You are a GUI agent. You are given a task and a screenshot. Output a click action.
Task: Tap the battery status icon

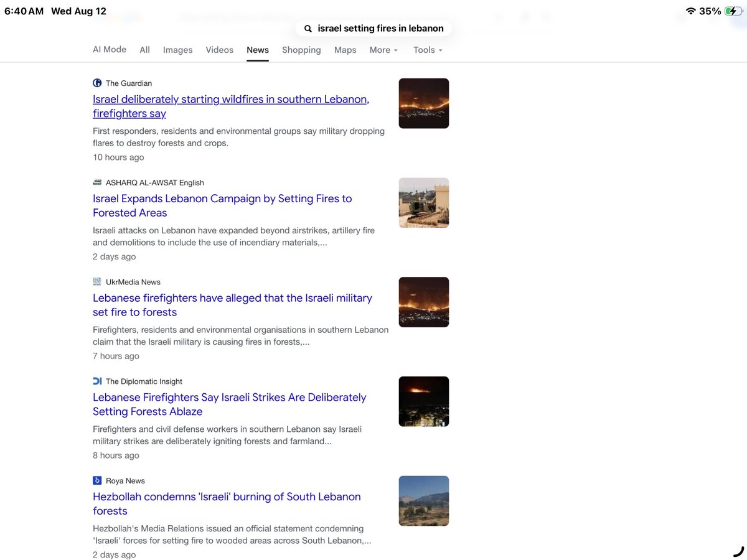(733, 11)
